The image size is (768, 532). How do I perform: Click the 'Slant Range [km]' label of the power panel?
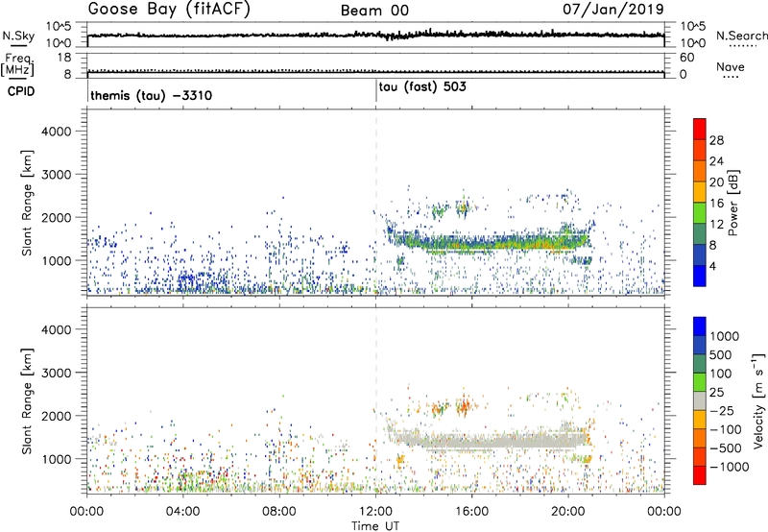[x=27, y=203]
